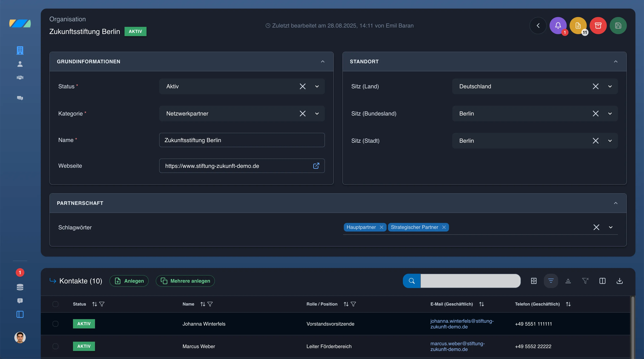Click the Johanna Winterfels name cell
This screenshot has width=644, height=359.
pyautogui.click(x=204, y=324)
